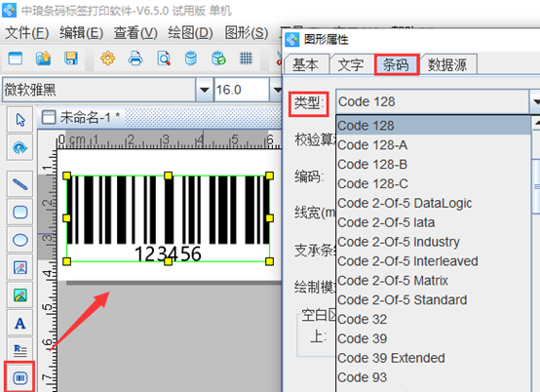This screenshot has width=540, height=392.
Task: Click the printer icon
Action: click(135, 59)
